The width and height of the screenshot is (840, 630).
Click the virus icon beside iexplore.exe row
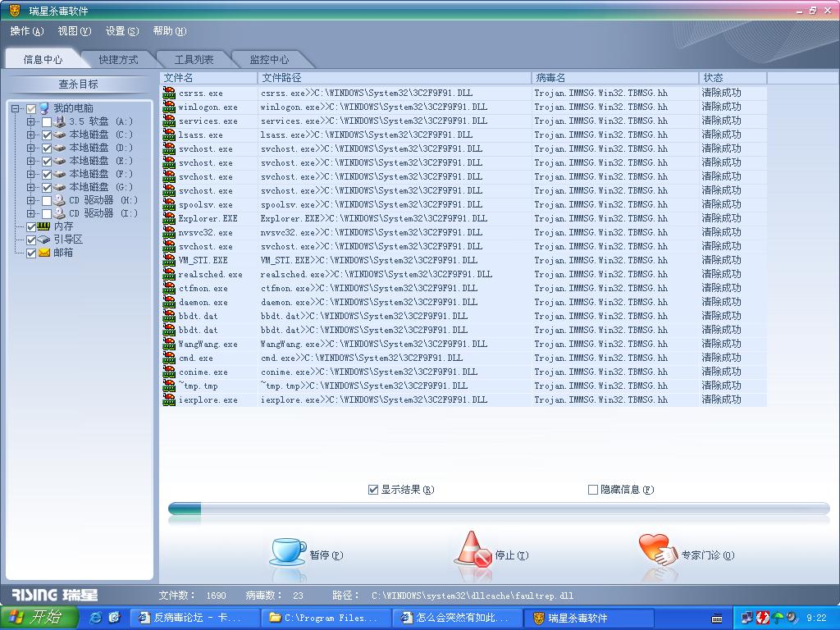click(169, 399)
